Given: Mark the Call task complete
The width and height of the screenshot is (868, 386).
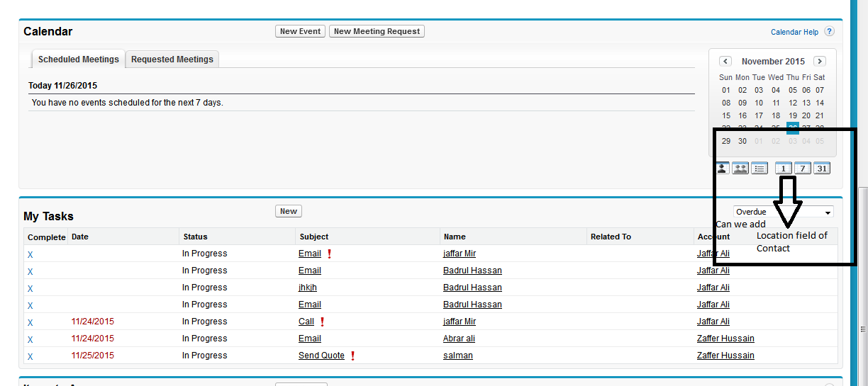Looking at the screenshot, I should tap(30, 322).
